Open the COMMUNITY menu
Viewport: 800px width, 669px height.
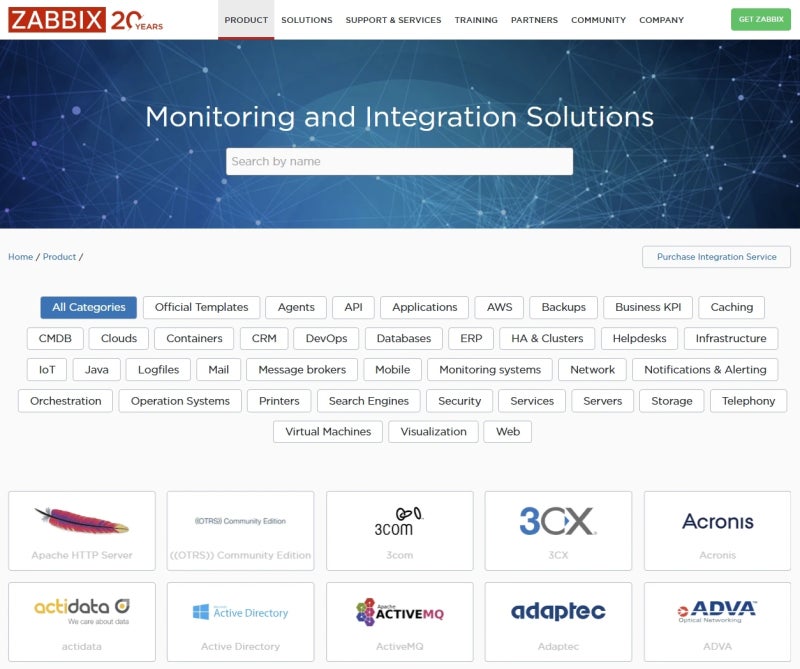point(598,20)
